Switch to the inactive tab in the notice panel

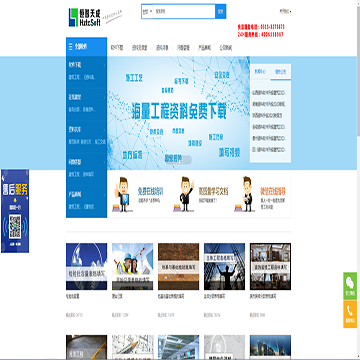point(260,71)
